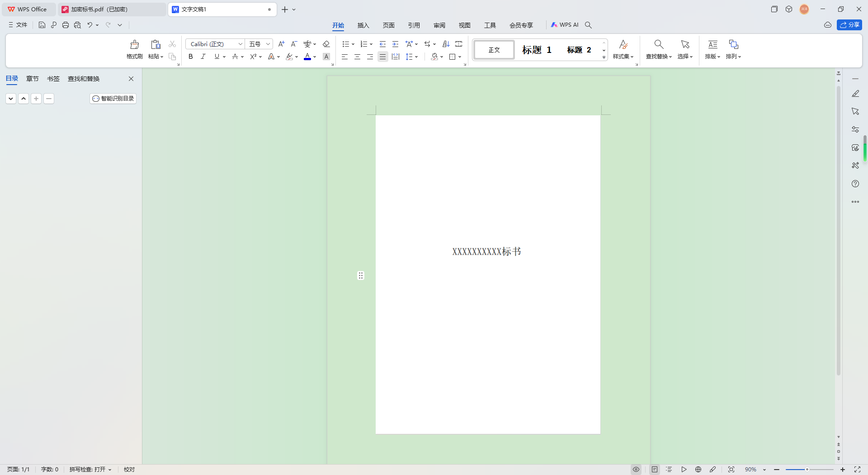The width and height of the screenshot is (868, 475).
Task: Select the 标题 1 heading style
Action: pos(537,50)
